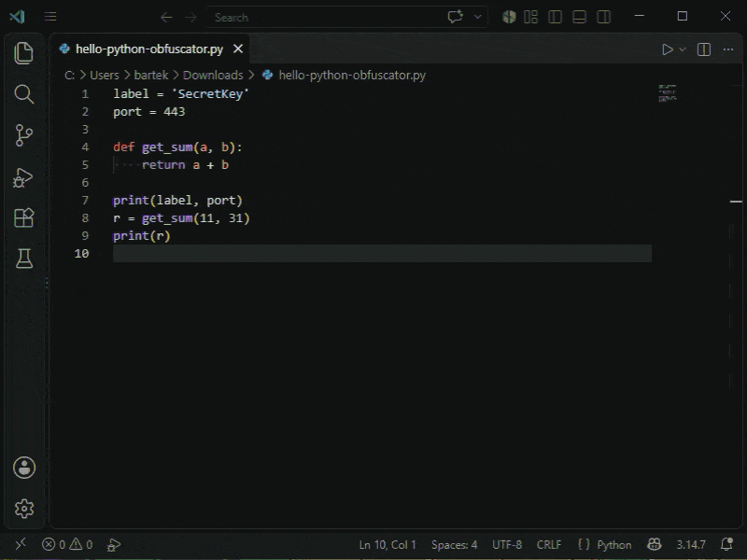Open the Extensions view
This screenshot has height=560, width=747.
click(x=24, y=218)
